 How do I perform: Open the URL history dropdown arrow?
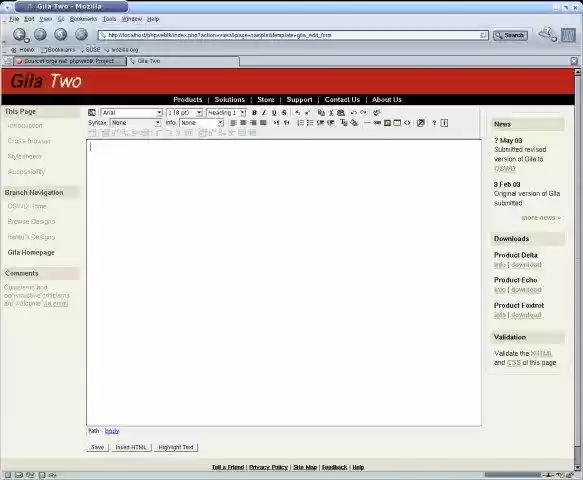(483, 35)
